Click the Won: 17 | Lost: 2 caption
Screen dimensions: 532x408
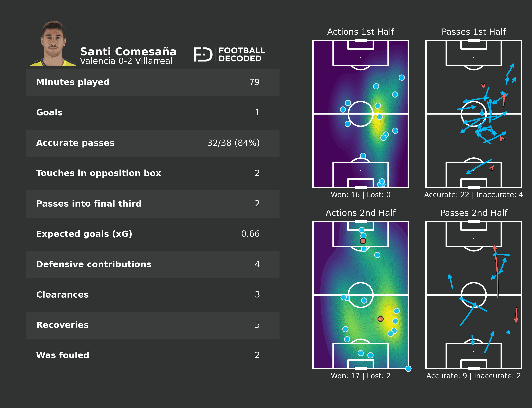click(x=360, y=376)
